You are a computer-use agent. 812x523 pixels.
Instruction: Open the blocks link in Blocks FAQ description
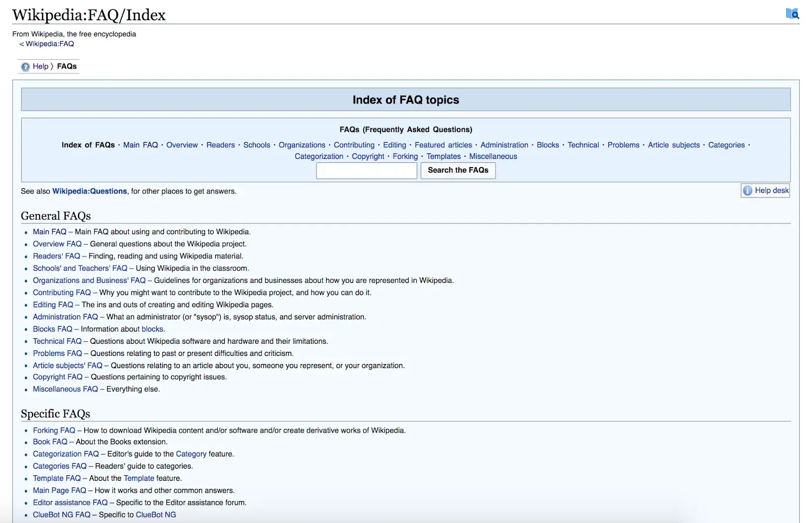[x=152, y=329]
